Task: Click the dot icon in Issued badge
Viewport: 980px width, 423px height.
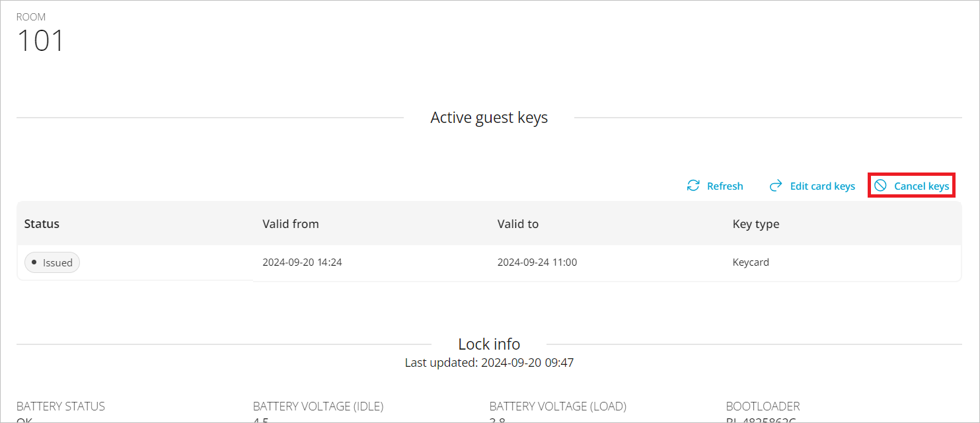Action: coord(34,262)
